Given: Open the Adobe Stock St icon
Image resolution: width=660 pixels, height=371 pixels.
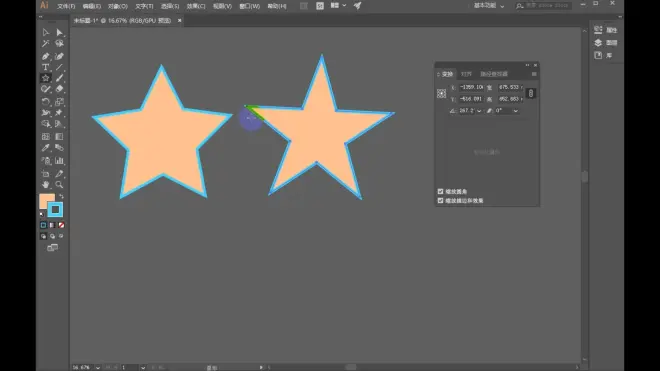Looking at the screenshot, I should (x=320, y=6).
